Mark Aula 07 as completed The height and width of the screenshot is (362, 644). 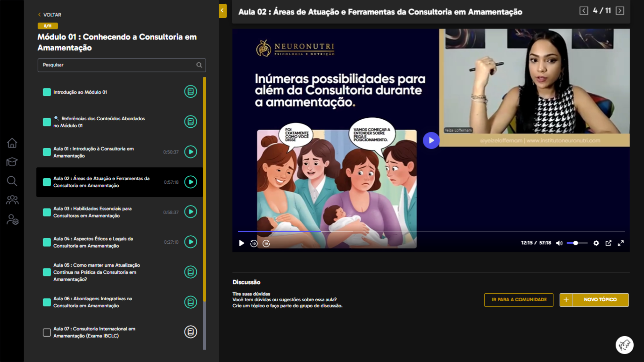coord(47,332)
